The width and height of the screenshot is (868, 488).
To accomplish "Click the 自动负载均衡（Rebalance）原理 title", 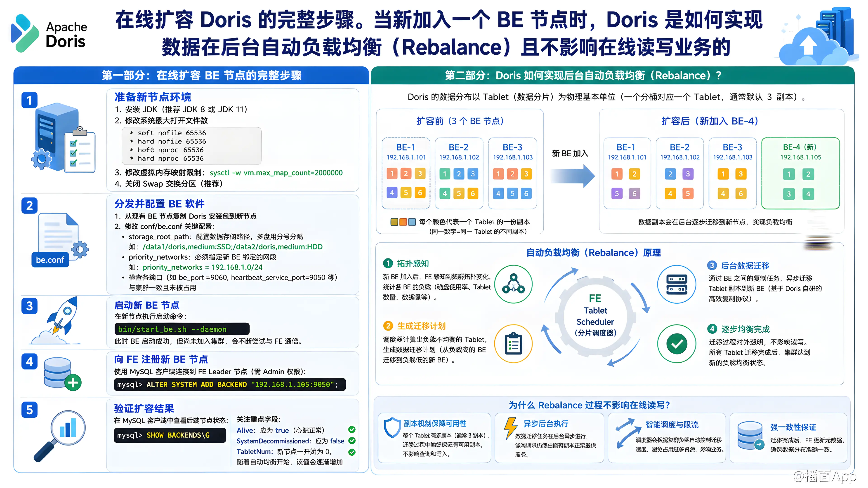I will point(594,253).
